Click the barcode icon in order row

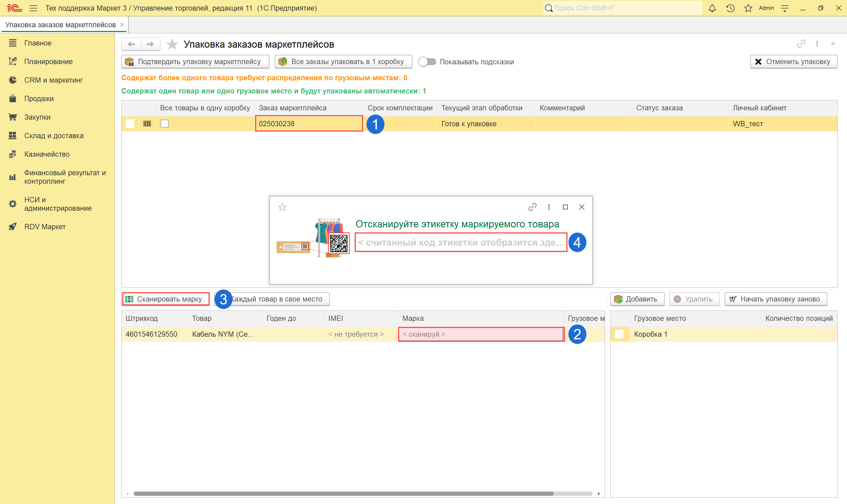tap(147, 124)
